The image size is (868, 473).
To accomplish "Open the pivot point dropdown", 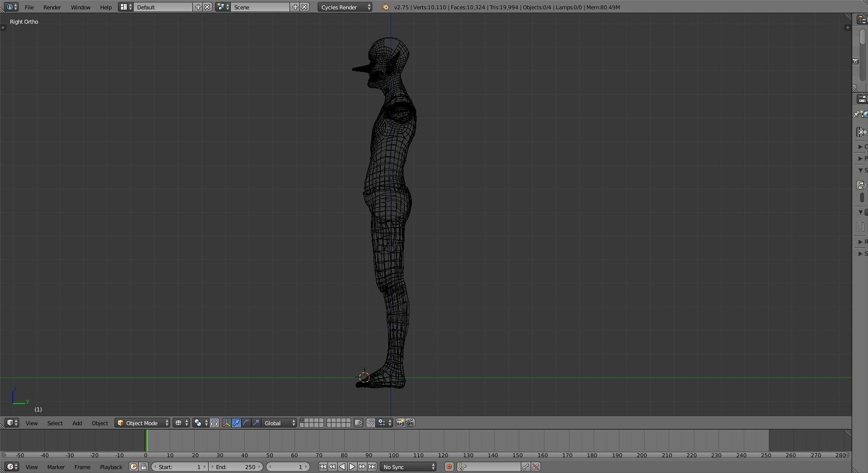I will pyautogui.click(x=200, y=423).
